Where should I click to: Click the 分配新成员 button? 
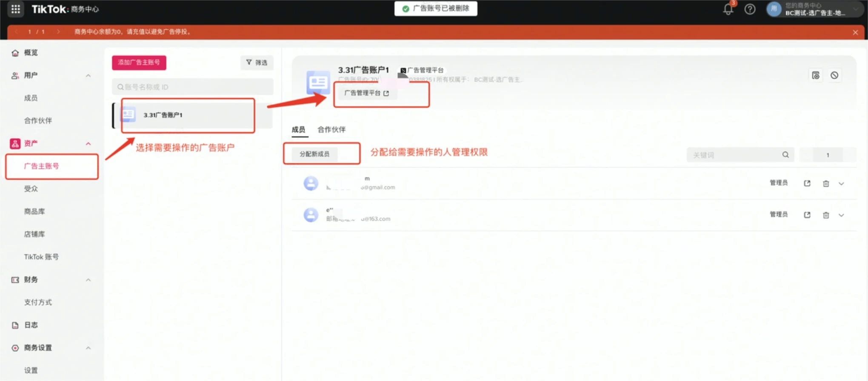[x=314, y=154]
